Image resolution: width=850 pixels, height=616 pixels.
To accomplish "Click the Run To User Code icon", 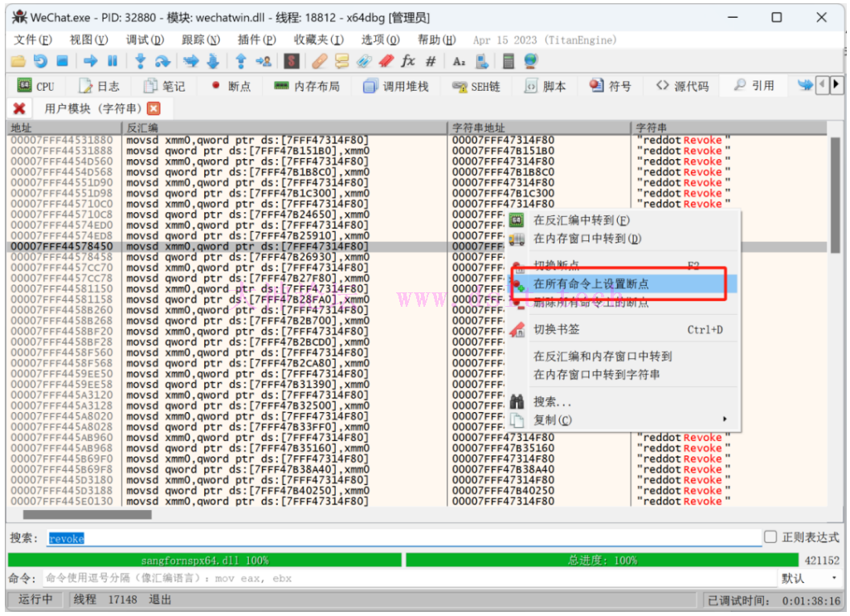I will [x=264, y=61].
